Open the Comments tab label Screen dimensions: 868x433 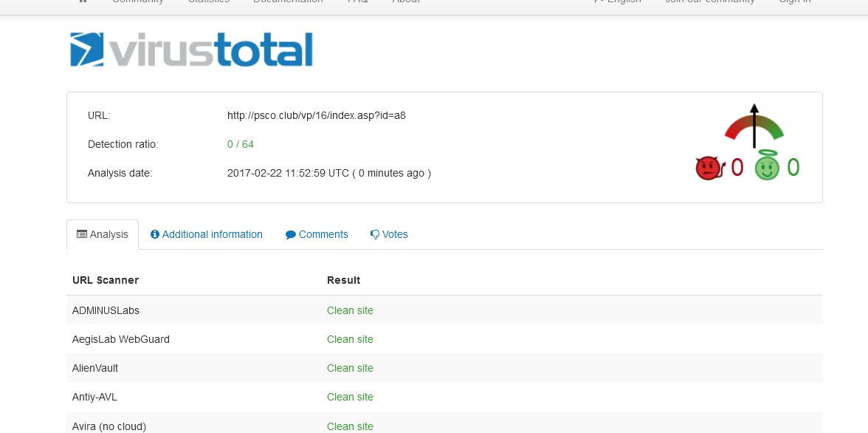(323, 234)
